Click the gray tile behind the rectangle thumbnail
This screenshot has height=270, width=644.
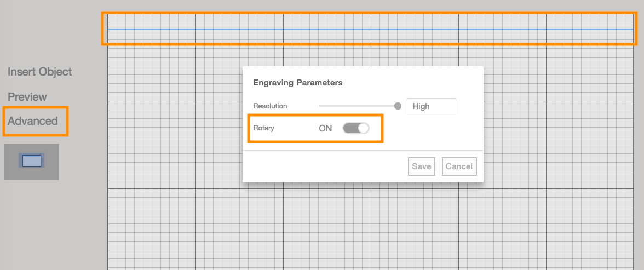coord(12,173)
